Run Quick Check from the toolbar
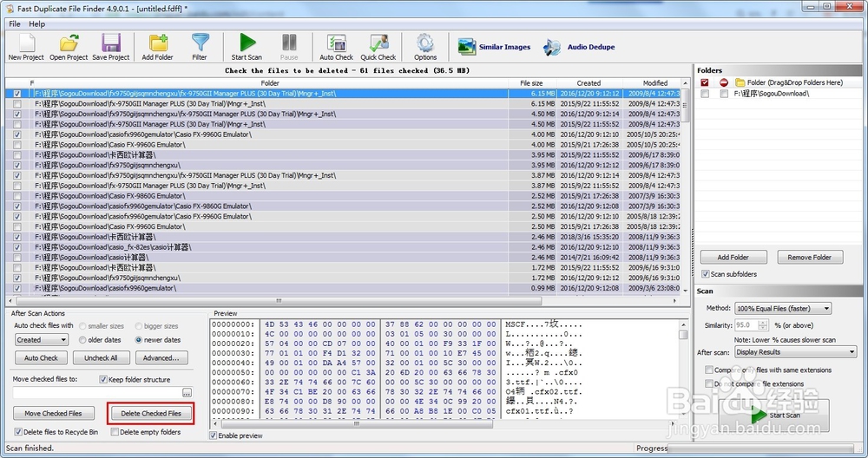The height and width of the screenshot is (458, 868). tap(378, 47)
